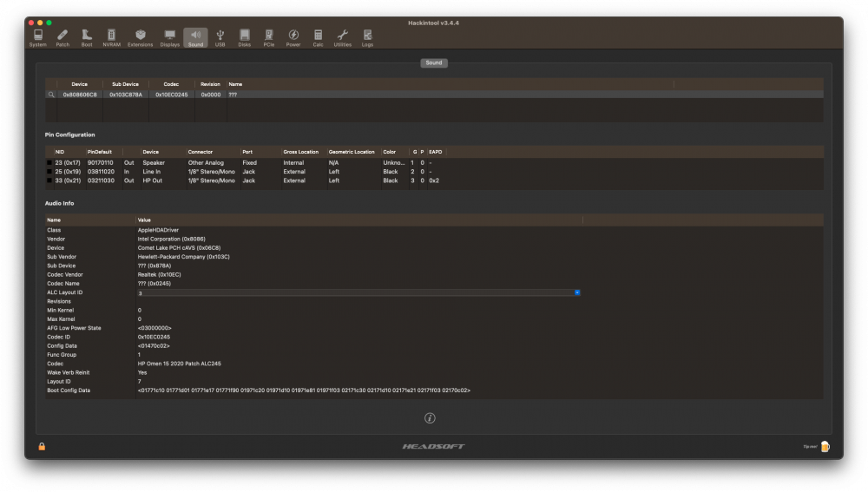The width and height of the screenshot is (868, 492).
Task: Click Realtek (0x10EC) codec vendor value
Action: tap(160, 274)
